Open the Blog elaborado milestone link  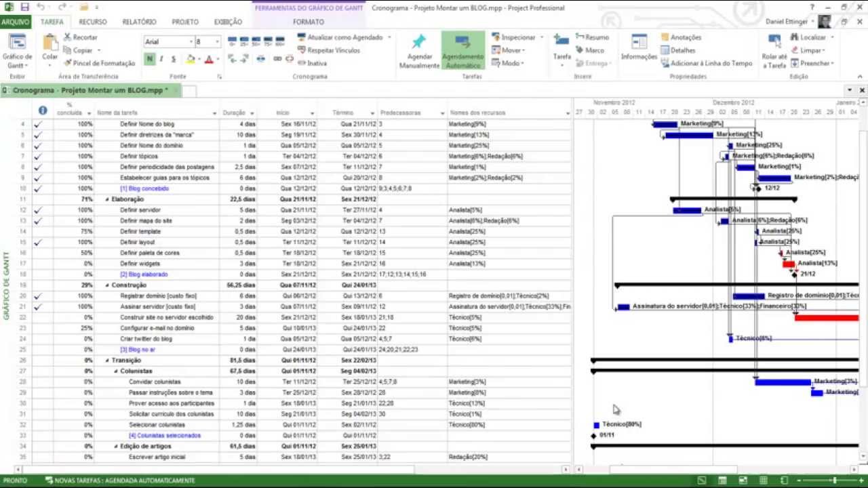coord(144,274)
